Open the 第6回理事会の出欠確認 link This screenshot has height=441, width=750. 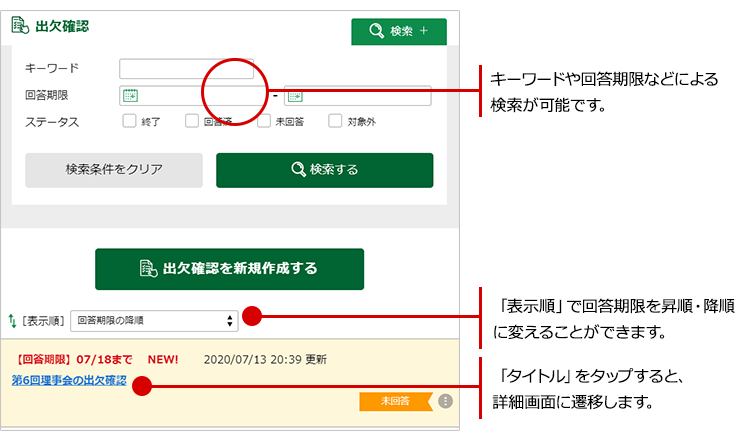[x=69, y=381]
